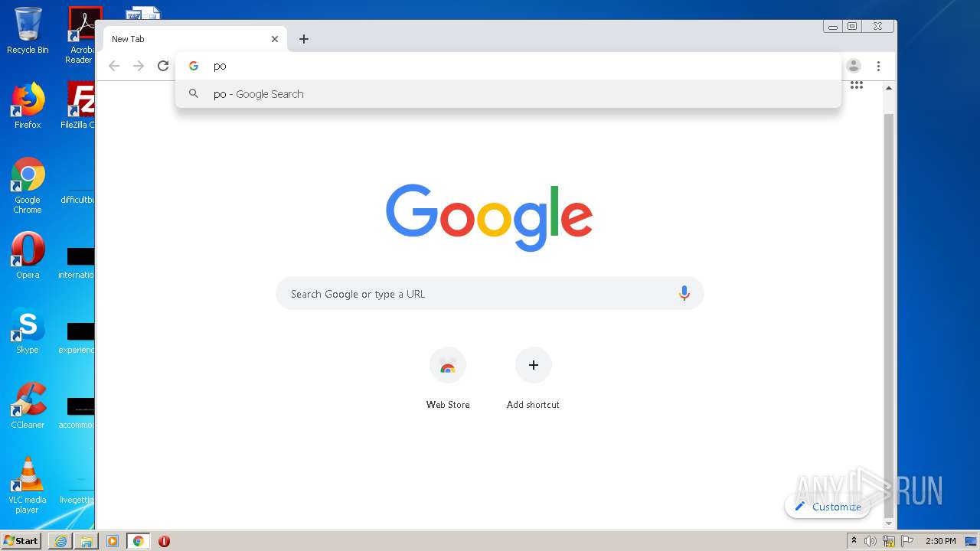Select VLC media player desktop shortcut
The width and height of the screenshot is (980, 551).
(x=28, y=485)
